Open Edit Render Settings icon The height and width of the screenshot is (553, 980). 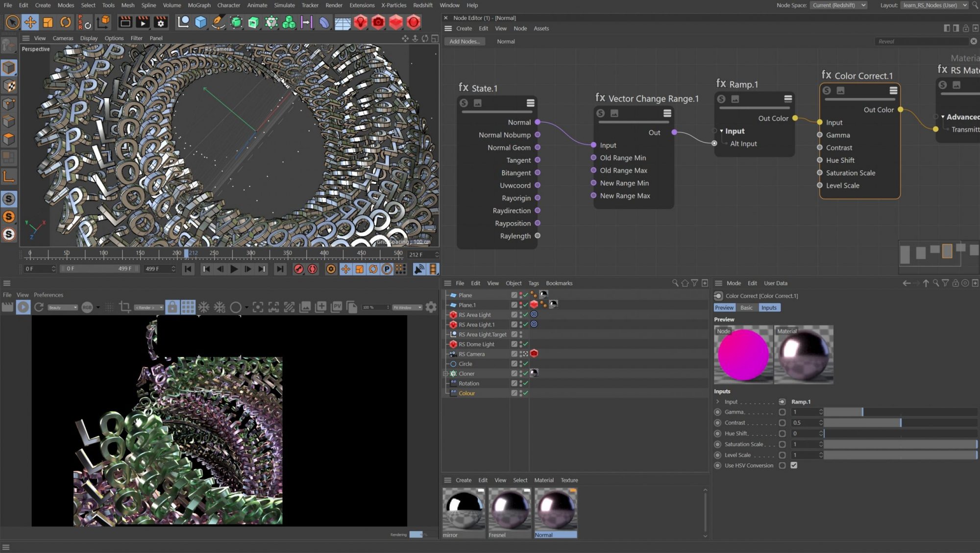pos(161,22)
